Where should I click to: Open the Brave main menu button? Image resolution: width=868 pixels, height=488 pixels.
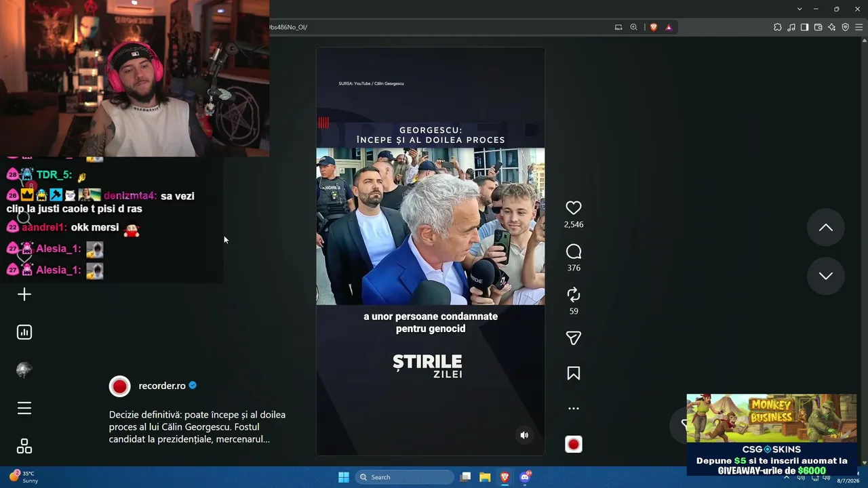859,27
